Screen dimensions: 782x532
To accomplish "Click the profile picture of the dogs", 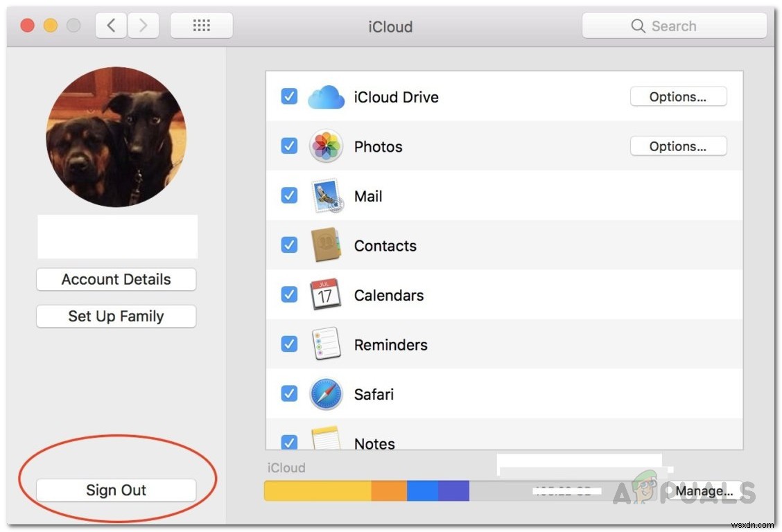I will (116, 136).
